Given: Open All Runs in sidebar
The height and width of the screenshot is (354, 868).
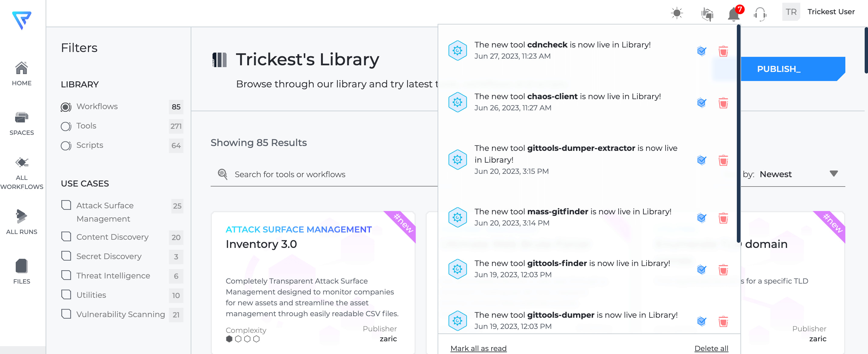Looking at the screenshot, I should 21,222.
